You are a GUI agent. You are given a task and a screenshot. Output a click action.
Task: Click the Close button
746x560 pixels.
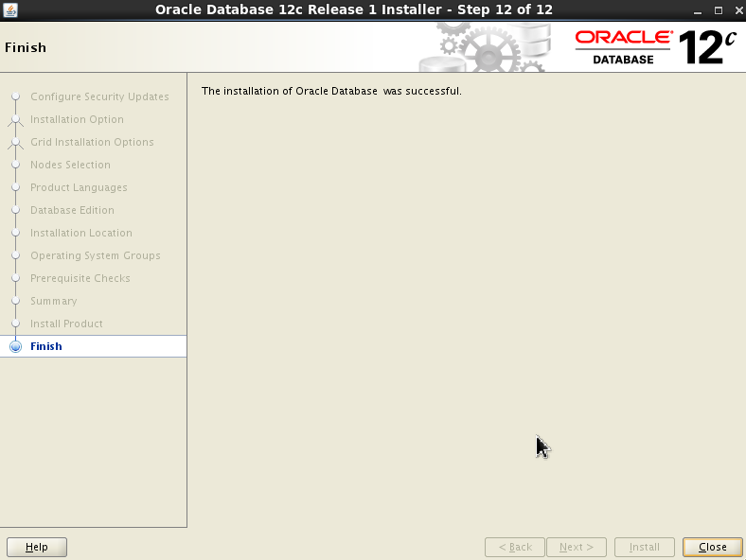(712, 547)
